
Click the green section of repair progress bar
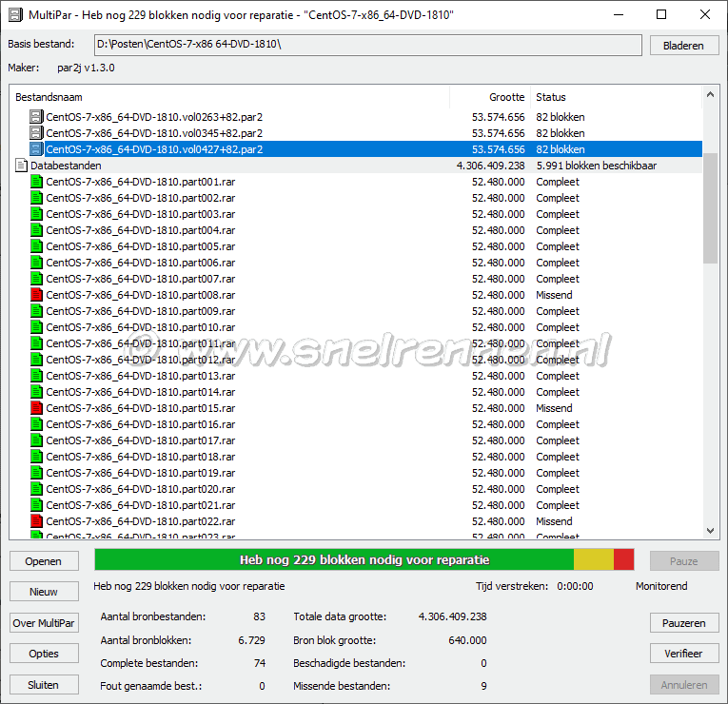(x=334, y=559)
